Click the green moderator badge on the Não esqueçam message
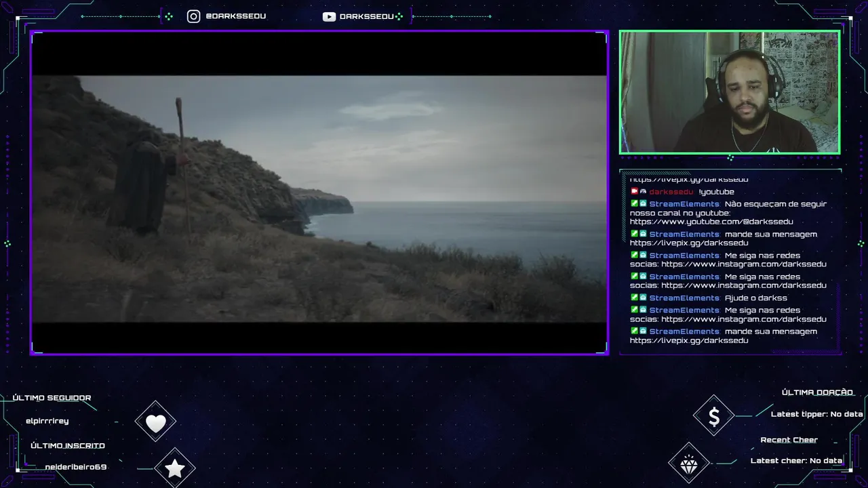868x488 pixels. point(634,204)
